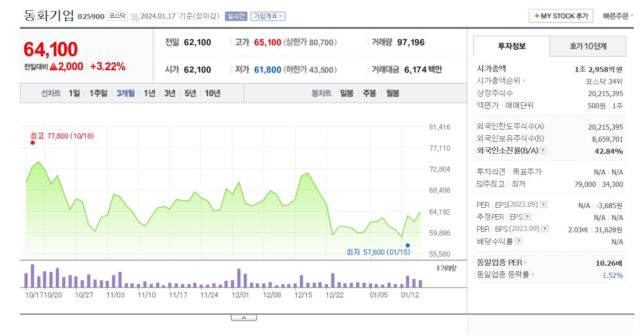Click the 최고 77,800 (10/18) chart label
Viewport: 644px width, 335px height.
(62, 136)
